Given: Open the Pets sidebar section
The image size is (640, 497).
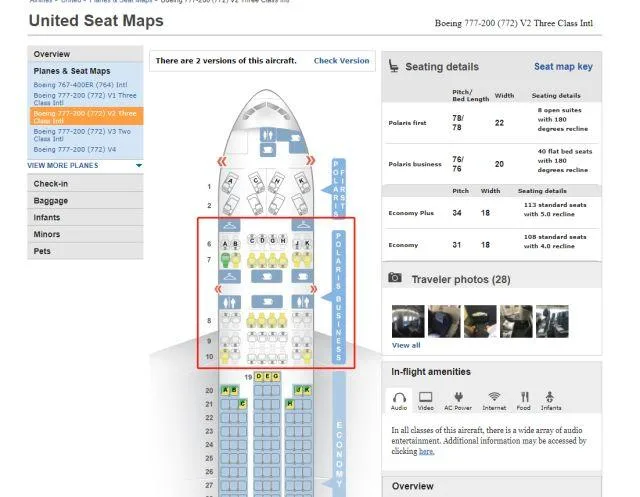Looking at the screenshot, I should click(42, 251).
